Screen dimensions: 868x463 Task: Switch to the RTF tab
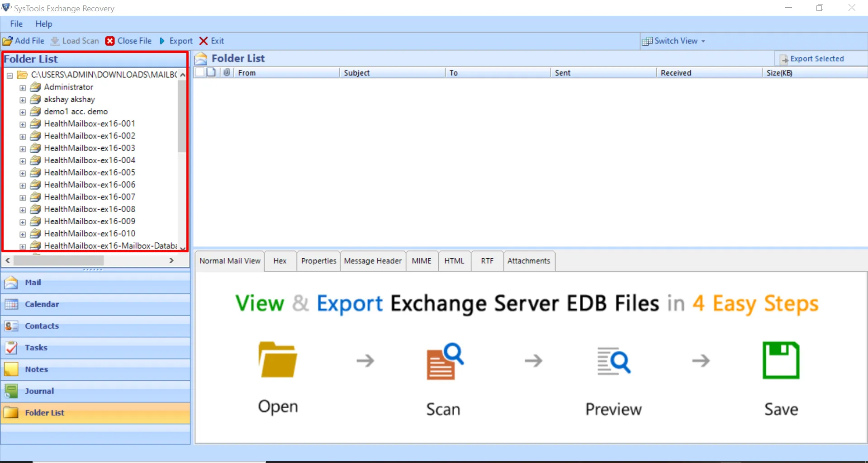pyautogui.click(x=487, y=261)
